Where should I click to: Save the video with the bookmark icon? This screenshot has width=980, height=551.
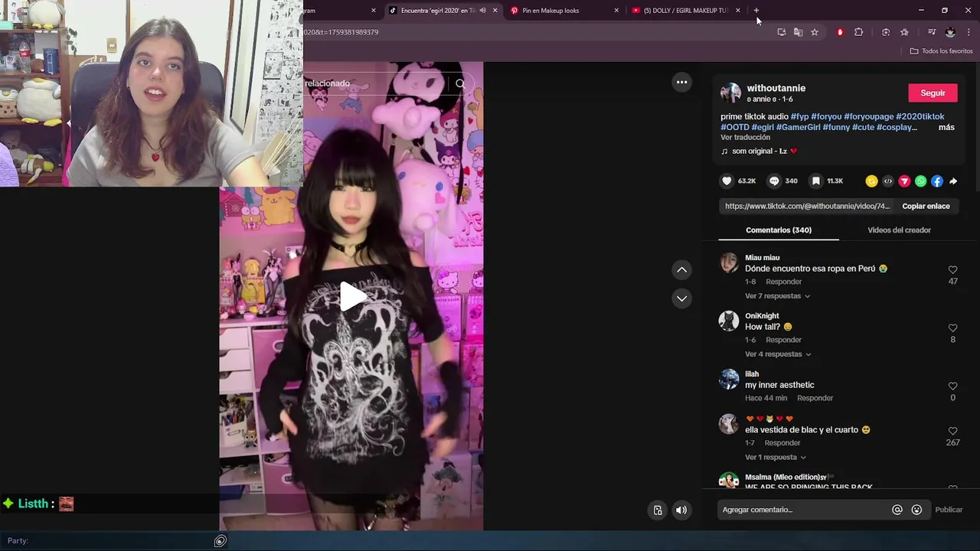(816, 181)
